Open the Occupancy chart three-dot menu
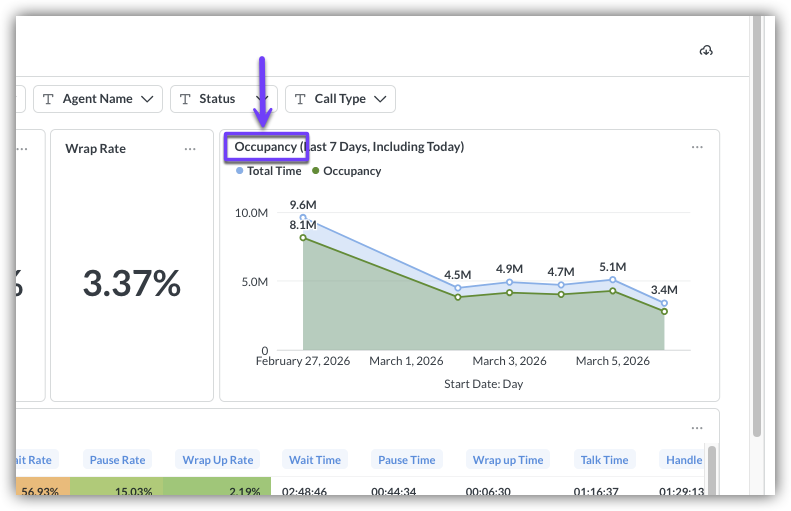The height and width of the screenshot is (511, 791). pos(698,147)
